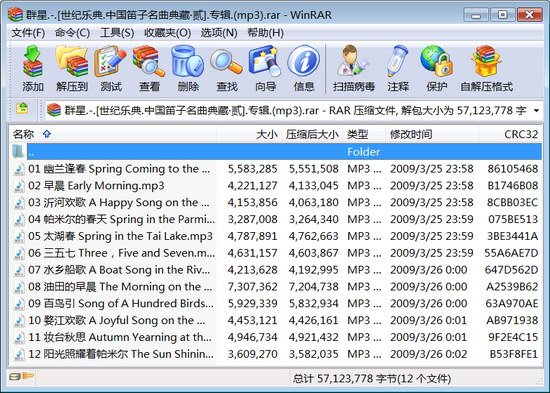Click the archive icon in the address bar
550x393 pixels.
pyautogui.click(x=54, y=110)
